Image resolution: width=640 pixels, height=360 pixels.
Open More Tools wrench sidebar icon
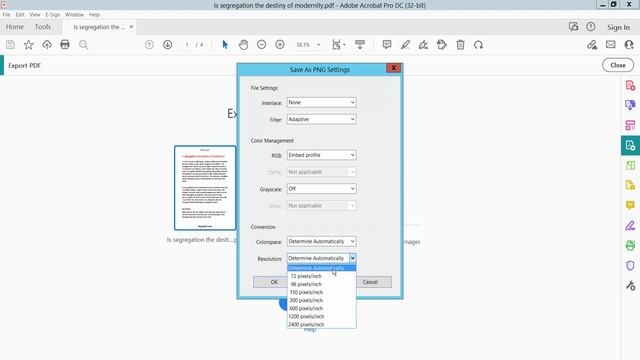click(630, 285)
